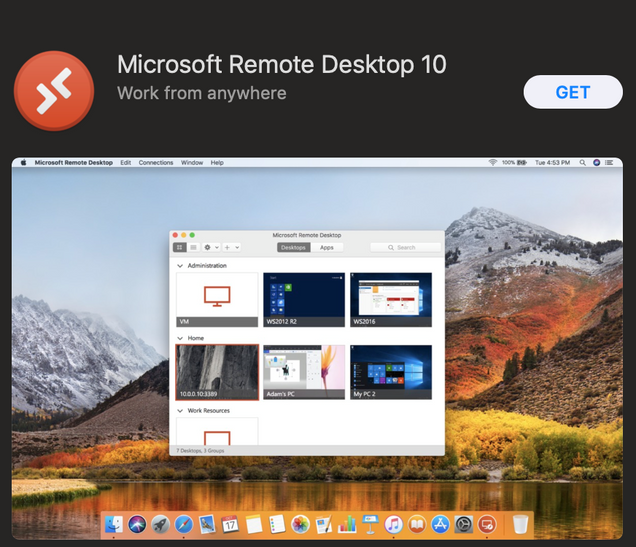This screenshot has height=547, width=636.
Task: Open Numbers from the Dock
Action: tap(347, 525)
